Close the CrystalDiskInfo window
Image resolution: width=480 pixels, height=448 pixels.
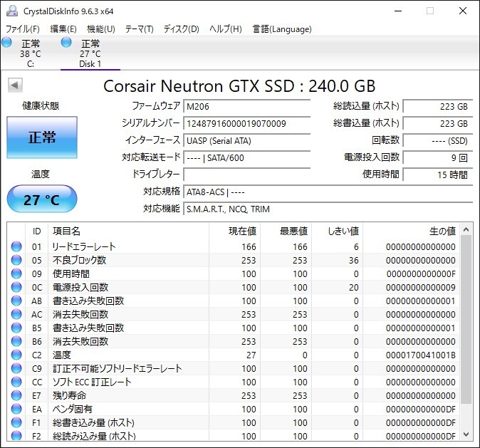click(x=463, y=11)
